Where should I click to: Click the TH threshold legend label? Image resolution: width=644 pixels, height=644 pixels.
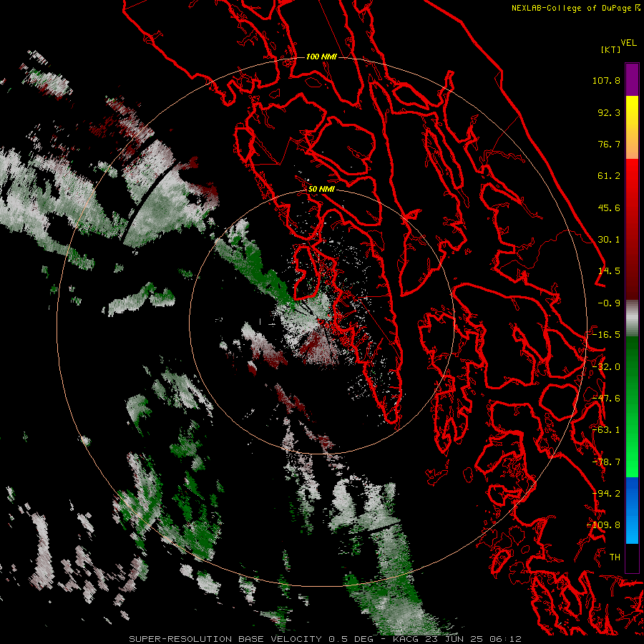(615, 557)
